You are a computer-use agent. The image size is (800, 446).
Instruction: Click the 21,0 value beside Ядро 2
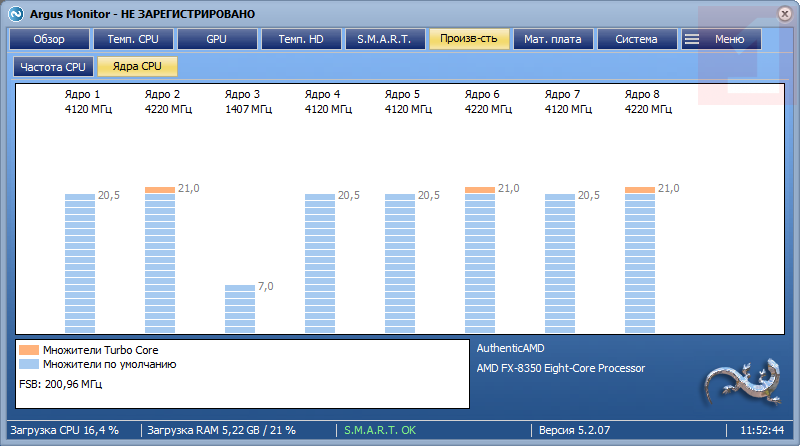pos(189,188)
